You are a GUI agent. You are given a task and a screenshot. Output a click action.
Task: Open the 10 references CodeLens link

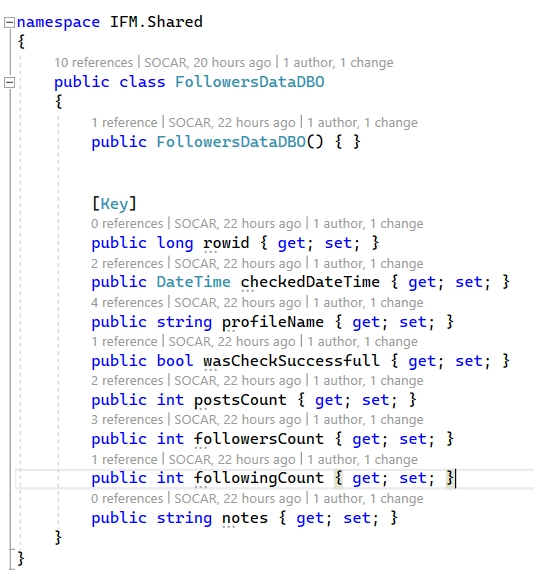click(94, 63)
